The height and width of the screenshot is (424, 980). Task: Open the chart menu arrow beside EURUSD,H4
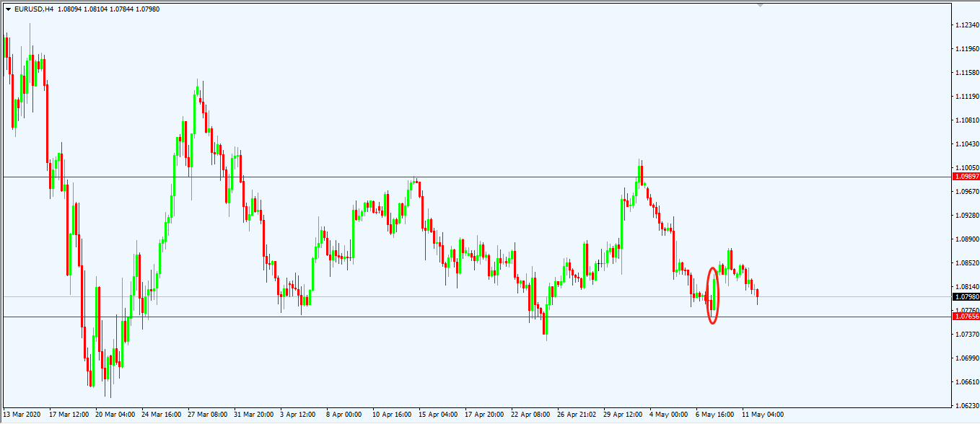(x=8, y=9)
